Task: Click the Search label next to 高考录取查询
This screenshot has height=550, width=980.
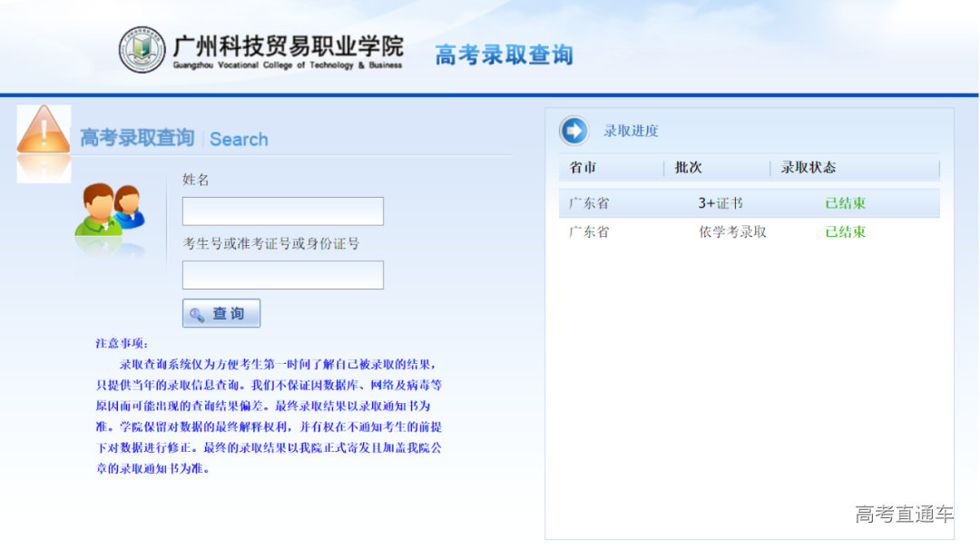Action: point(239,138)
